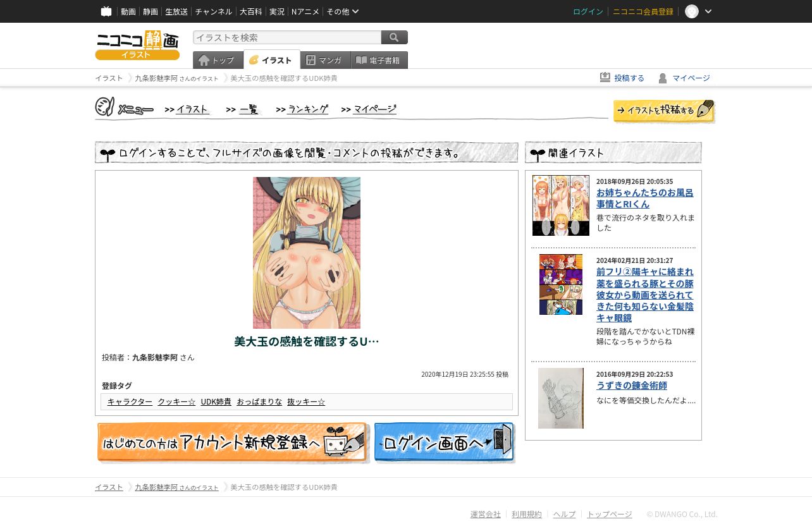812x531 pixels.
Task: Click the ログイン link in top bar
Action: tap(588, 11)
